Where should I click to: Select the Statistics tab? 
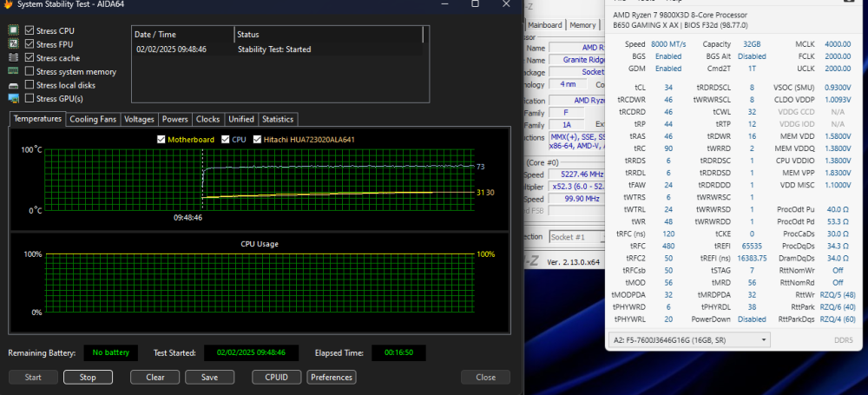tap(278, 119)
